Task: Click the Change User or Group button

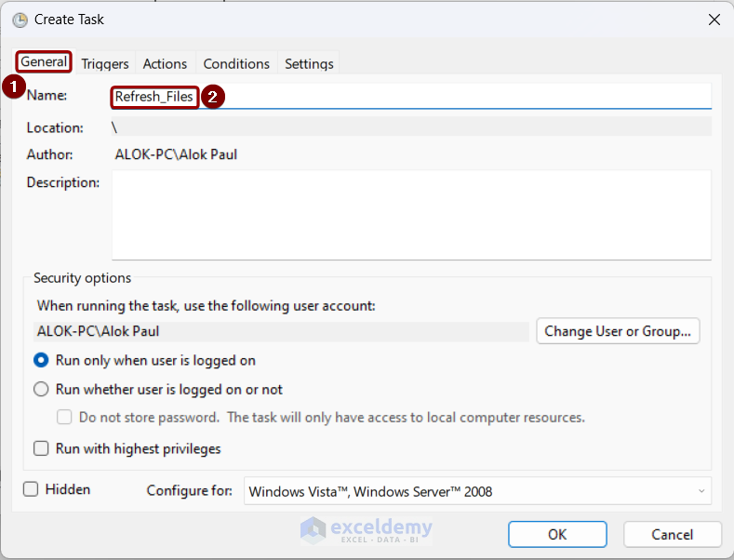Action: coord(618,331)
